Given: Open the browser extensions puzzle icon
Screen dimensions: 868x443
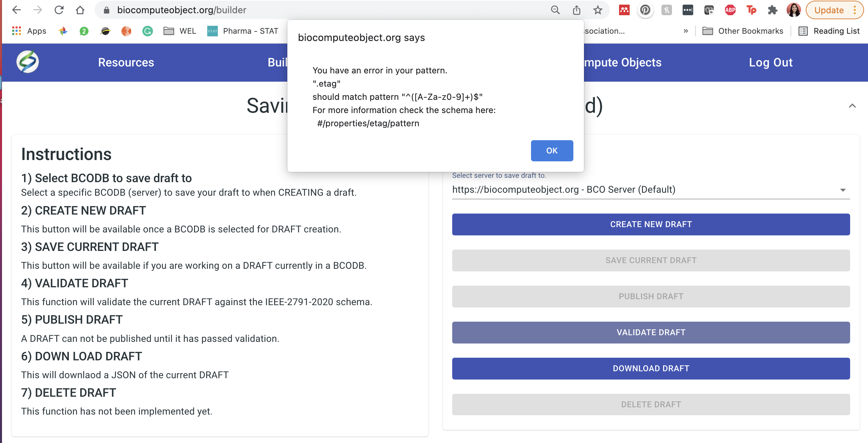Looking at the screenshot, I should click(773, 10).
